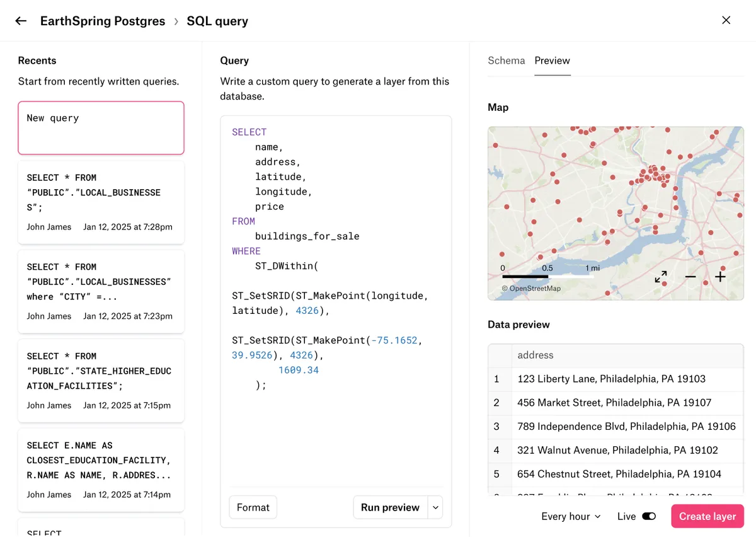Go back with the left arrow icon
Screen dimensions: 756x537
(x=21, y=21)
